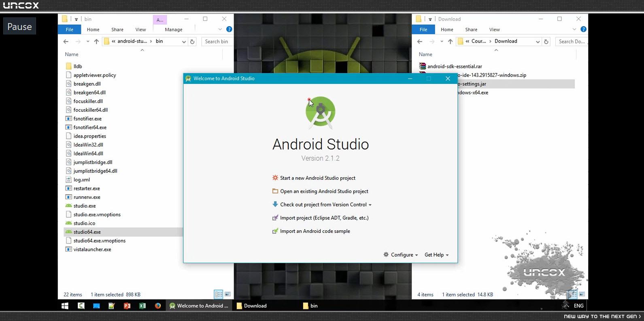The image size is (644, 321).
Task: Open Help in the bin Explorer window
Action: pos(229,29)
